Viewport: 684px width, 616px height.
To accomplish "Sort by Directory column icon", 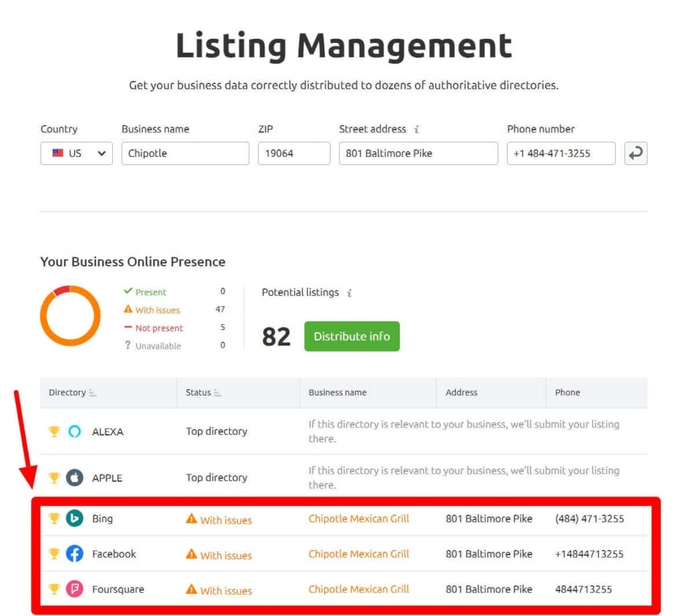I will [92, 393].
